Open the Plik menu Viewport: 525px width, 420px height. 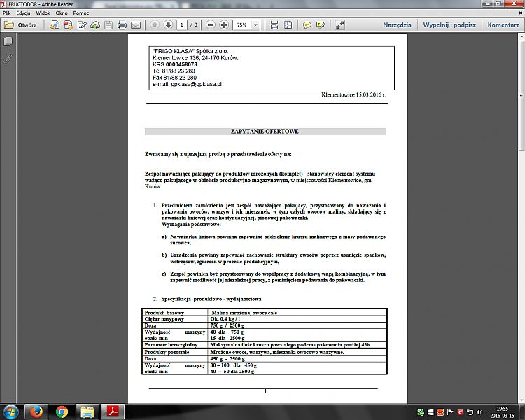click(x=7, y=13)
